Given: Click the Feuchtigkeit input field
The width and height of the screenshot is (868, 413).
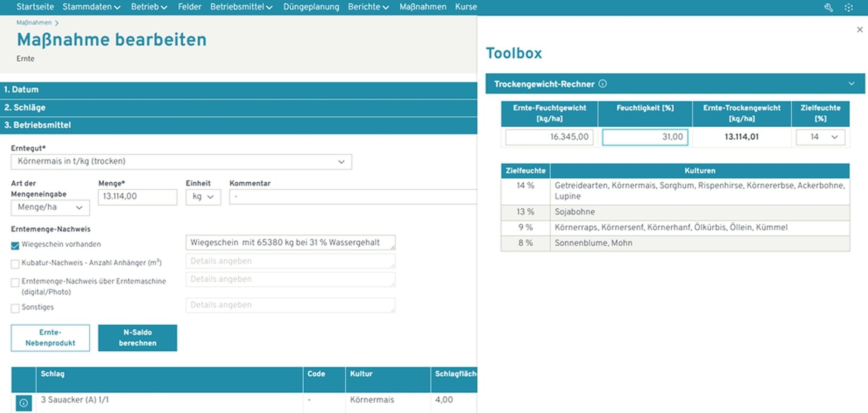Looking at the screenshot, I should (645, 137).
